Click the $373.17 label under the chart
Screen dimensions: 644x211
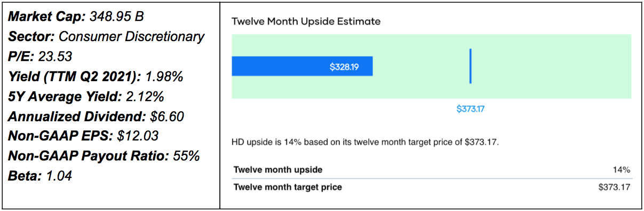click(x=470, y=109)
